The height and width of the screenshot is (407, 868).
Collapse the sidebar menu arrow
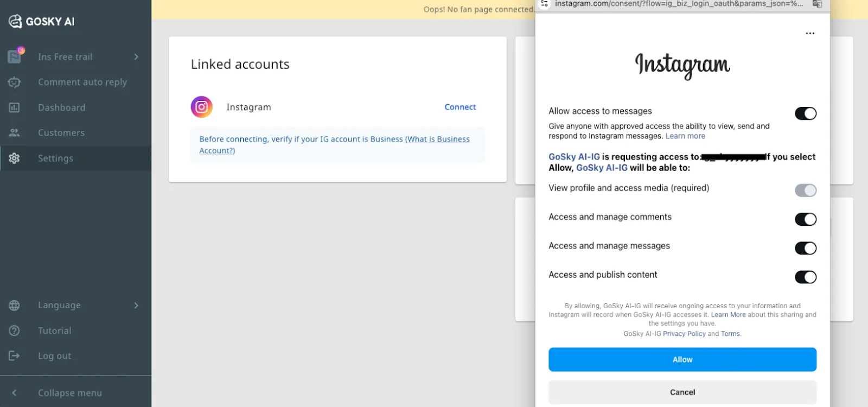coord(14,392)
